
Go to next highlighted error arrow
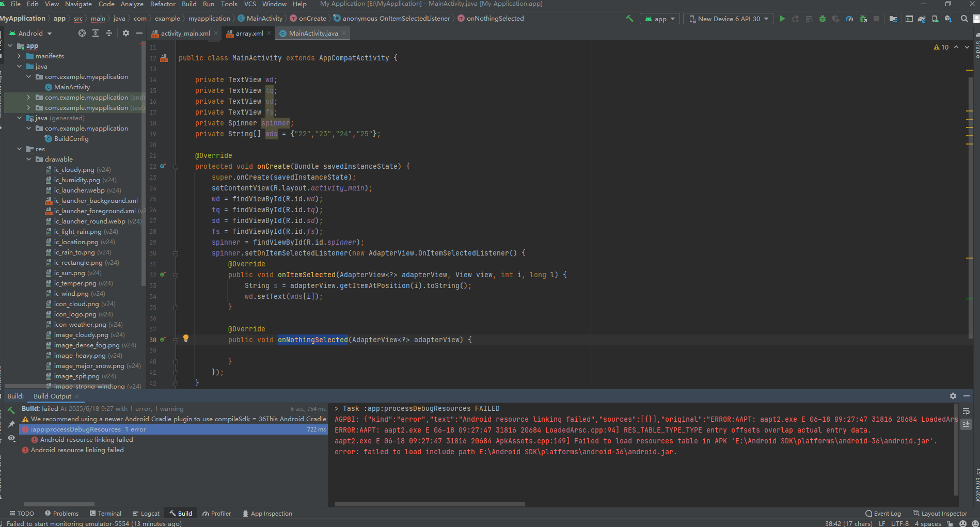coord(967,47)
